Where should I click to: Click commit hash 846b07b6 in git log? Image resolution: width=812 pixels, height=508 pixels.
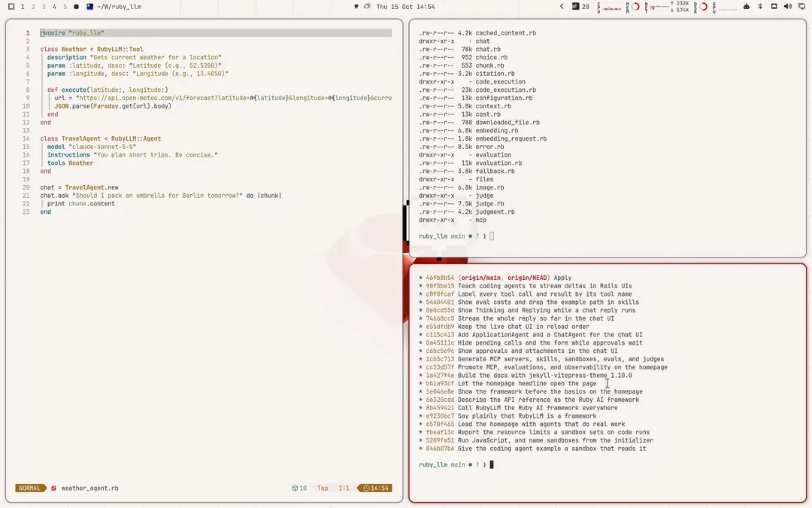pos(440,449)
